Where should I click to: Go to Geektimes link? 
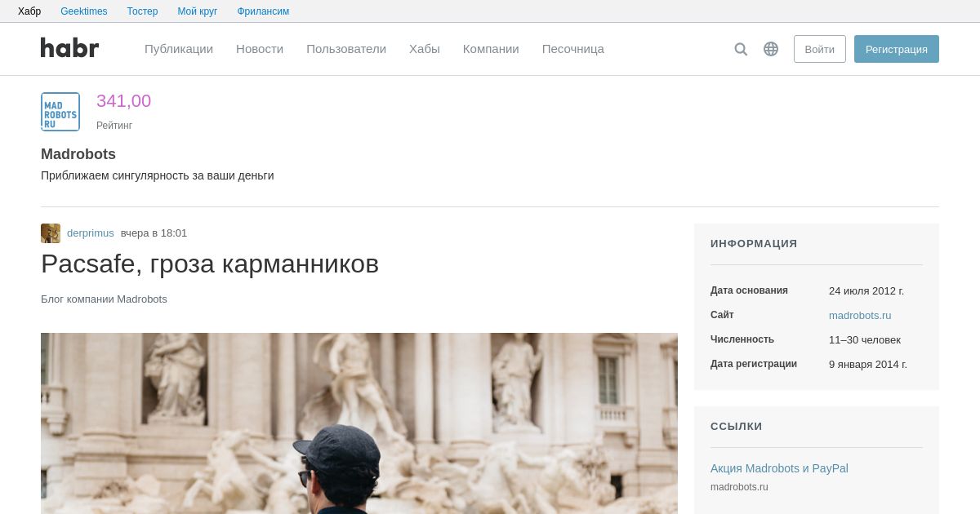click(84, 11)
